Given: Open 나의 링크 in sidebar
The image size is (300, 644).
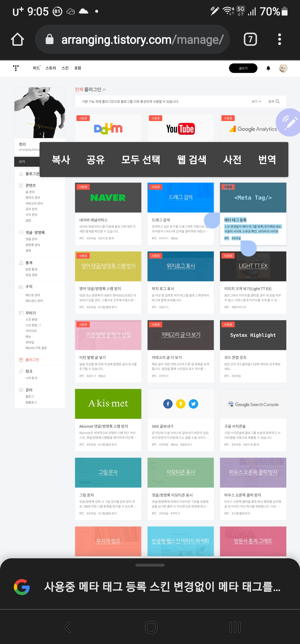Looking at the screenshot, I should pos(31,378).
